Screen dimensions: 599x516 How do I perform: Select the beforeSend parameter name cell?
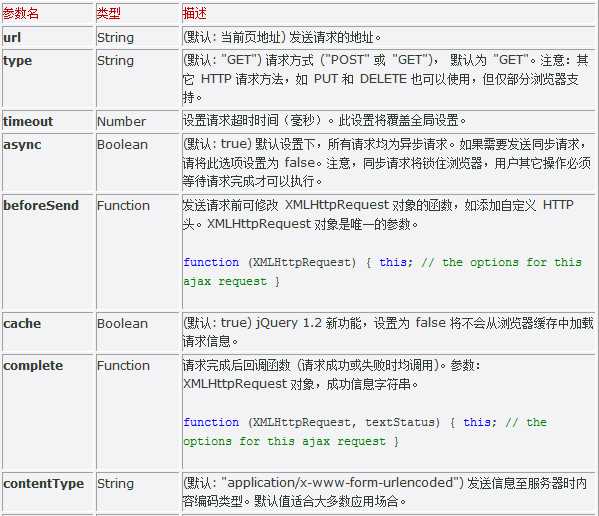pos(47,252)
